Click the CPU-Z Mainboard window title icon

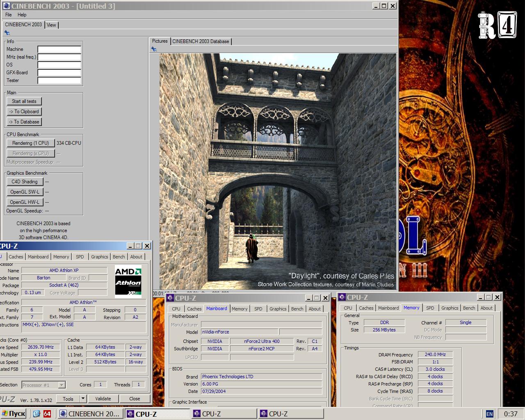coord(170,298)
